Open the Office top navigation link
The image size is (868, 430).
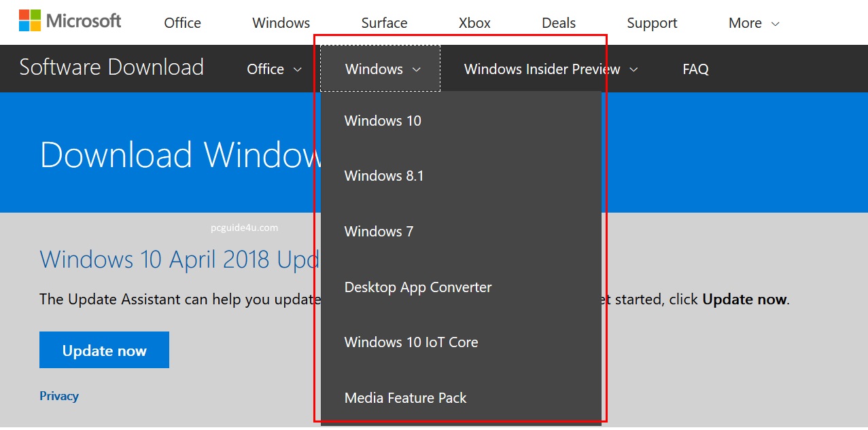point(182,23)
